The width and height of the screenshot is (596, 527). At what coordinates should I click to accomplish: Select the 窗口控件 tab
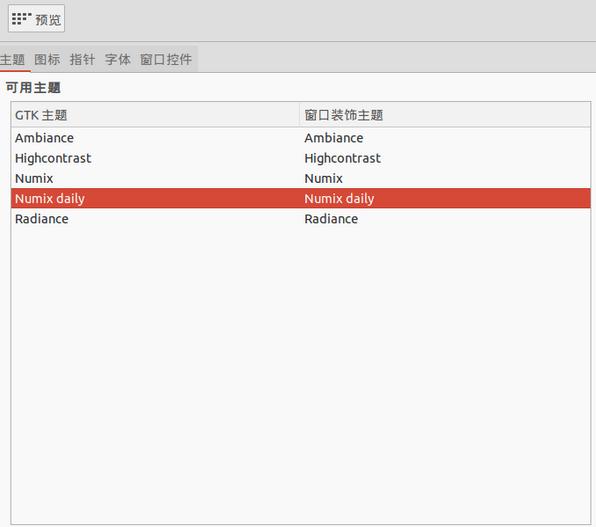pos(166,60)
